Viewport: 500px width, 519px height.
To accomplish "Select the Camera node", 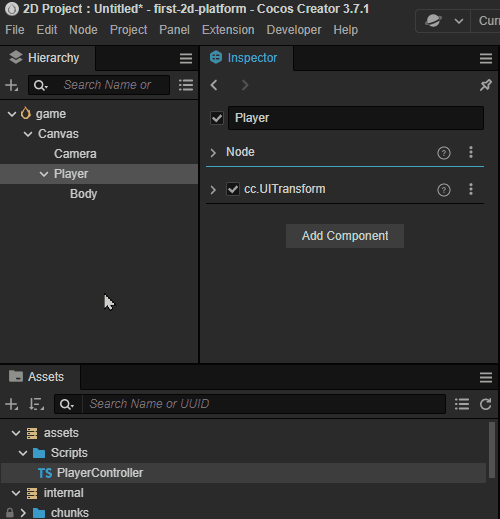I will [x=75, y=154].
